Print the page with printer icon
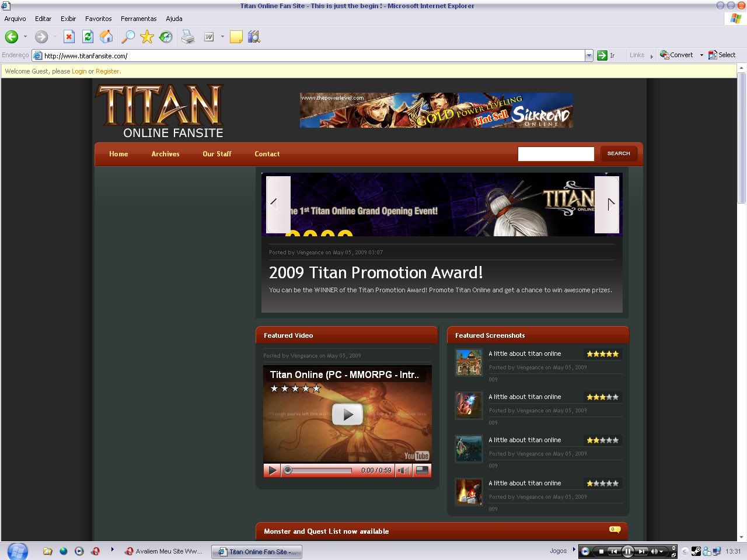This screenshot has width=747, height=560. click(x=188, y=37)
